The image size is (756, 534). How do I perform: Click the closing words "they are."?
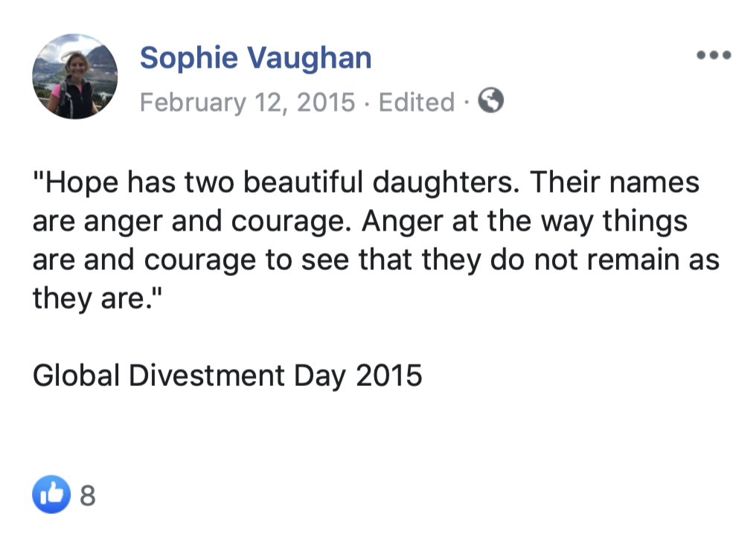pos(97,299)
